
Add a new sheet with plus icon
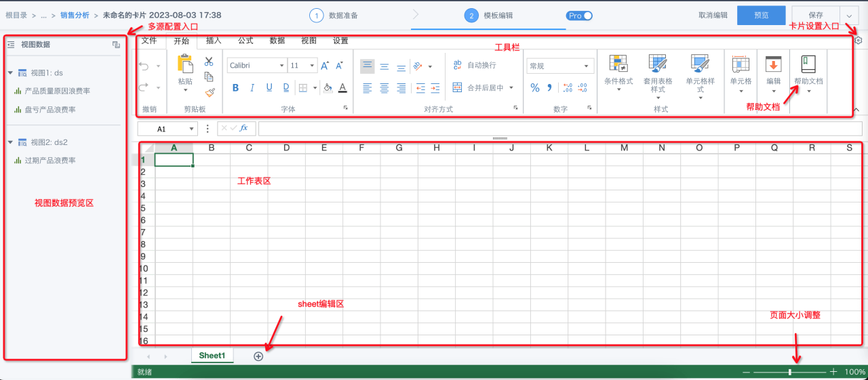pos(258,356)
